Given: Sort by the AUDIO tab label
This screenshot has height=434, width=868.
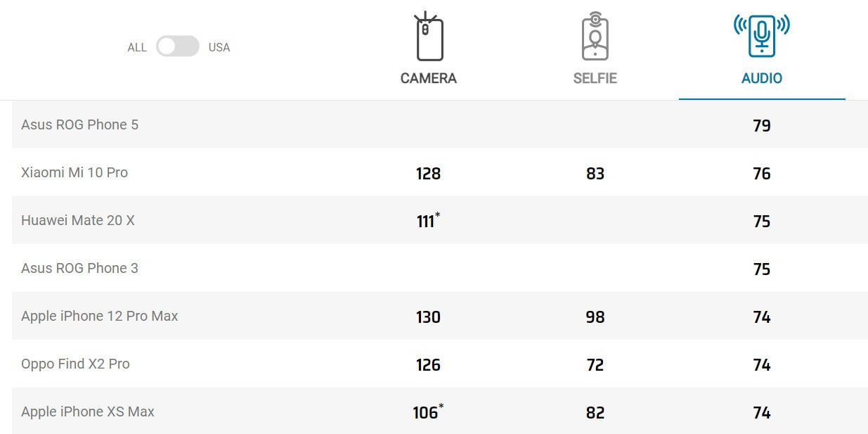Looking at the screenshot, I should tap(762, 78).
